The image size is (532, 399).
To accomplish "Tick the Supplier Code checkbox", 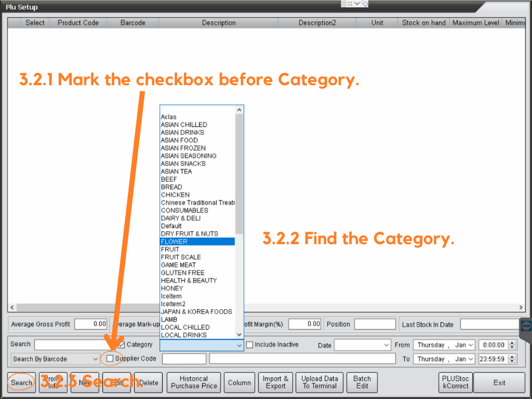I will click(x=110, y=358).
